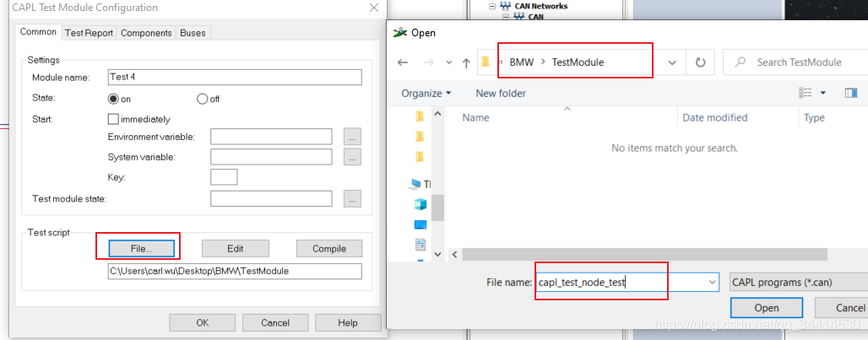
Task: Cancel the CAPL Test Module Configuration dialog
Action: [275, 322]
